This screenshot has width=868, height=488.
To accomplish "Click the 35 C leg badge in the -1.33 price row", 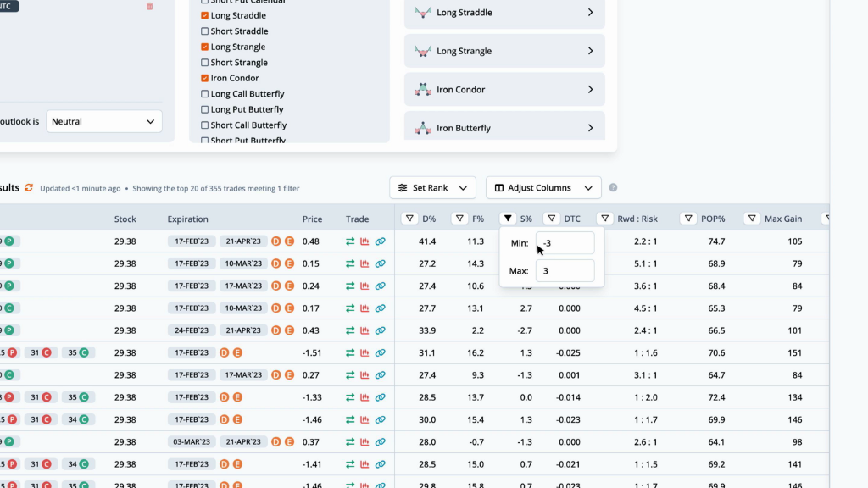I will 78,397.
